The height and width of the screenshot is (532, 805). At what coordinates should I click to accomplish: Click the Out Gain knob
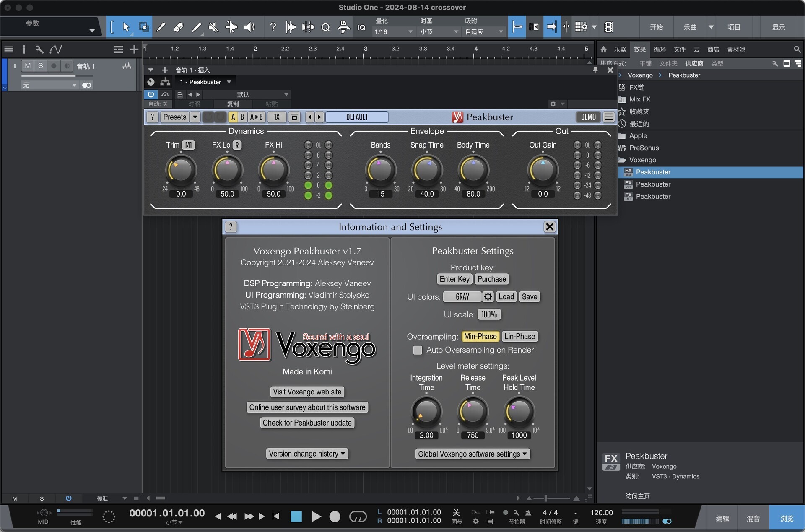[x=543, y=170]
